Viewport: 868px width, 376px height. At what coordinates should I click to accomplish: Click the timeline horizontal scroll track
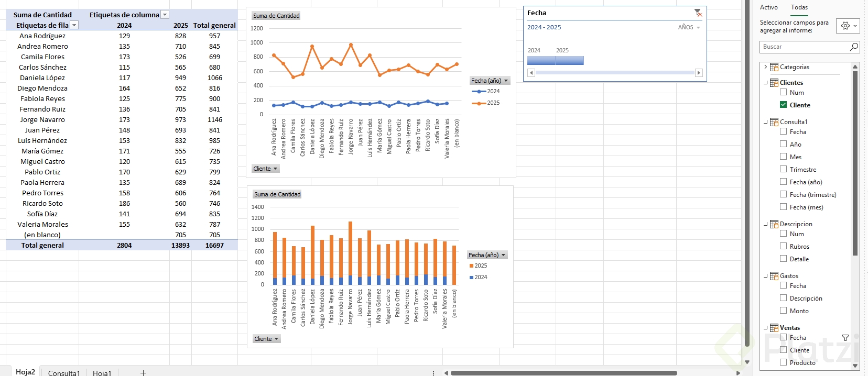(615, 73)
